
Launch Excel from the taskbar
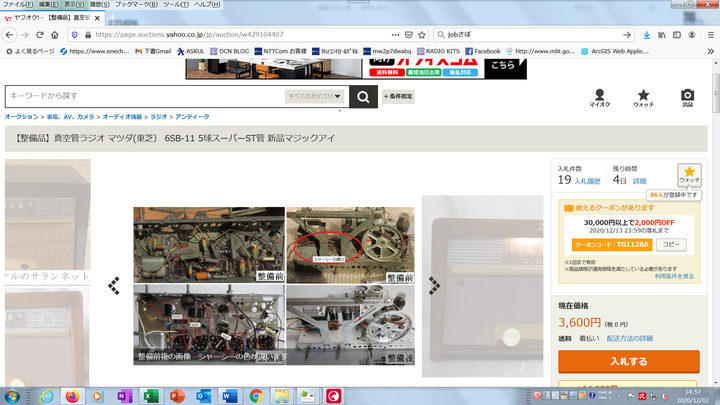click(151, 396)
